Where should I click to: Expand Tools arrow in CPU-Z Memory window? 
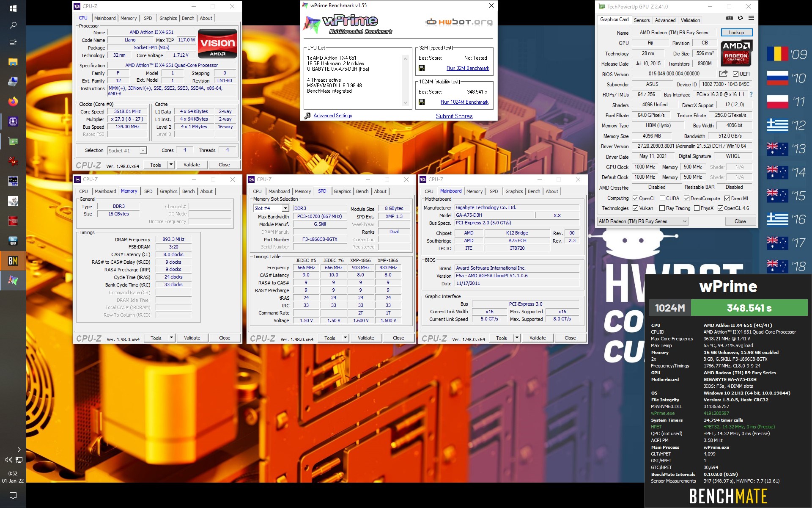point(171,338)
